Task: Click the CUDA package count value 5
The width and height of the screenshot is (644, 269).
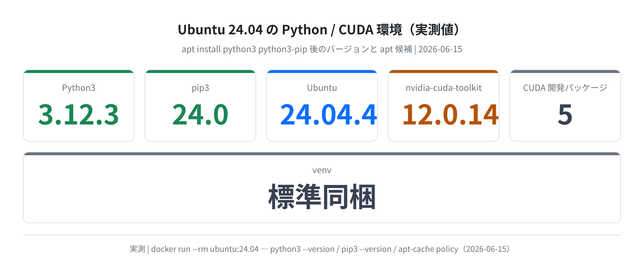Action: click(x=565, y=114)
